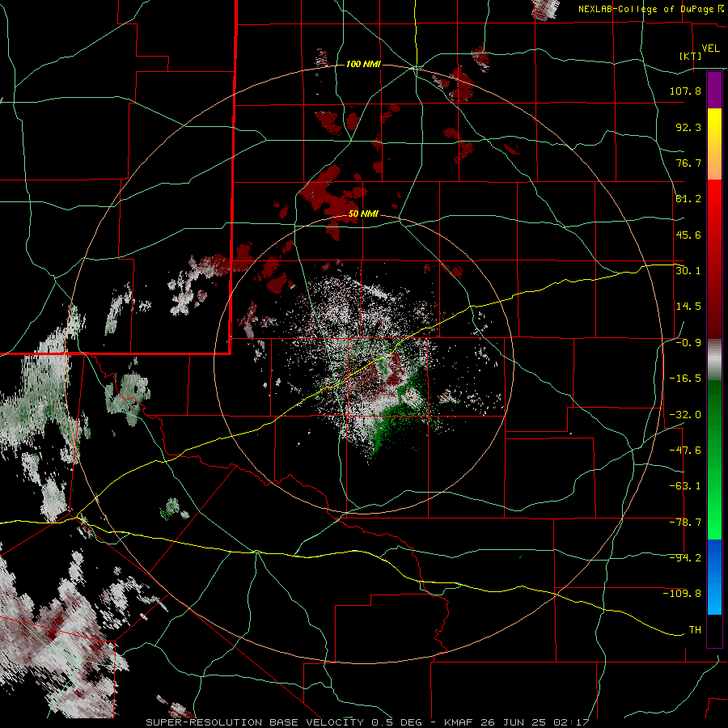The image size is (728, 728).
Task: Click the Super-Resolution Base Velocity caption
Action: point(367,722)
